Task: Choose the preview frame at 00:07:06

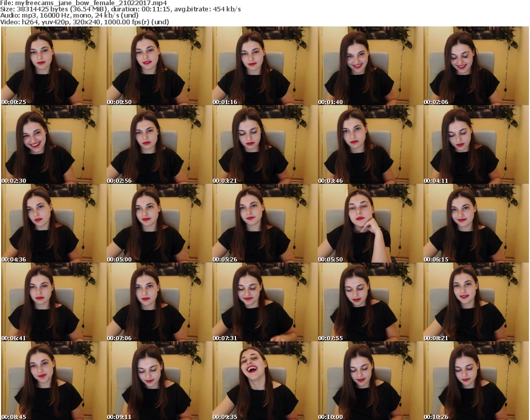Action: tap(159, 302)
